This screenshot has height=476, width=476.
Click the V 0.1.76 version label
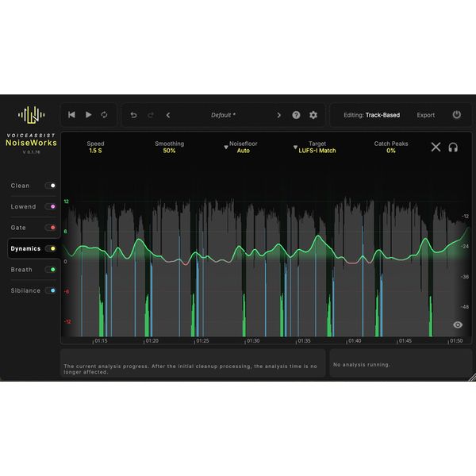coord(31,152)
